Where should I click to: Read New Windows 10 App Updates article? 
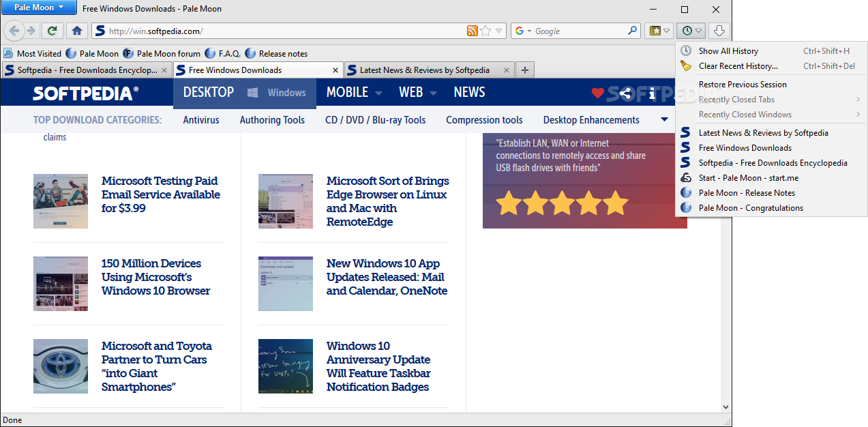pos(387,277)
